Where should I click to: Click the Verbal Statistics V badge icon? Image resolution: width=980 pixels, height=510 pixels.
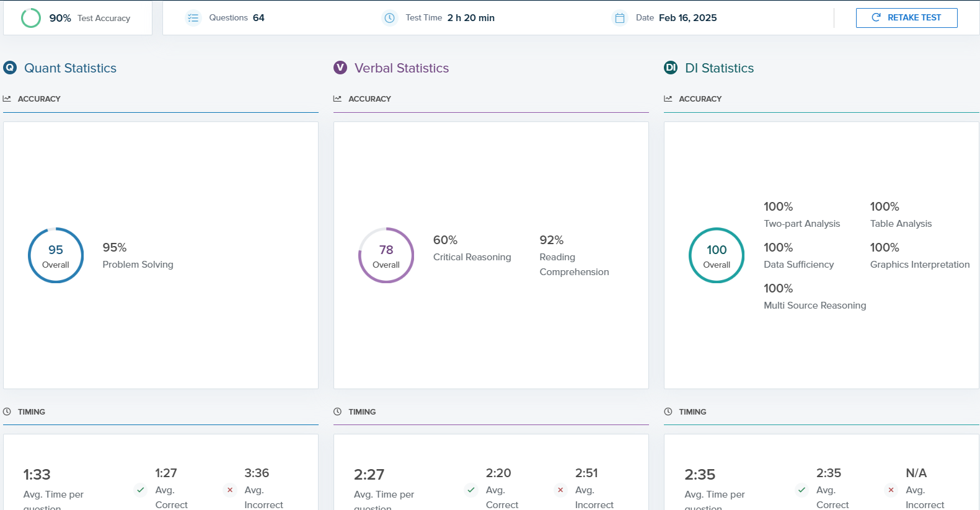click(340, 68)
